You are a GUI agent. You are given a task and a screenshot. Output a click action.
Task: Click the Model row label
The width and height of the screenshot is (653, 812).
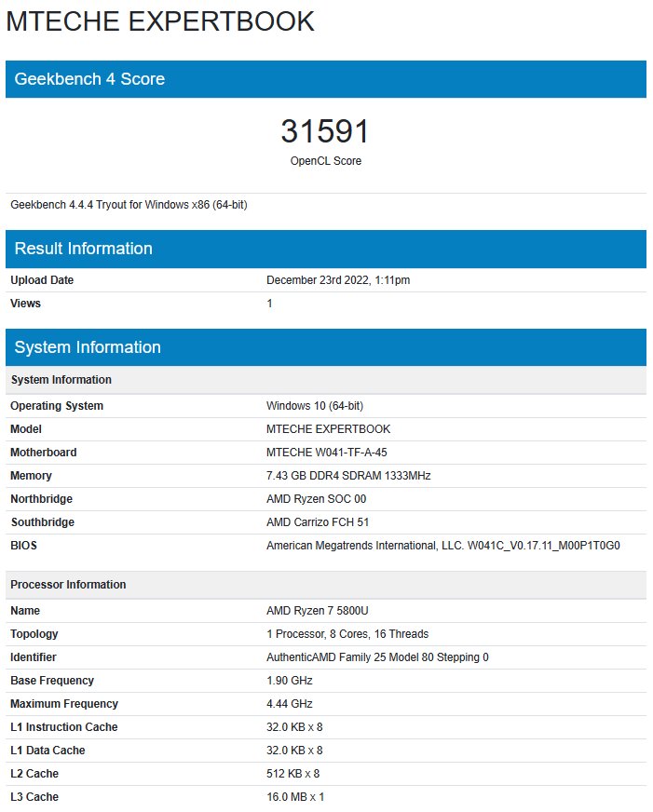tap(26, 429)
